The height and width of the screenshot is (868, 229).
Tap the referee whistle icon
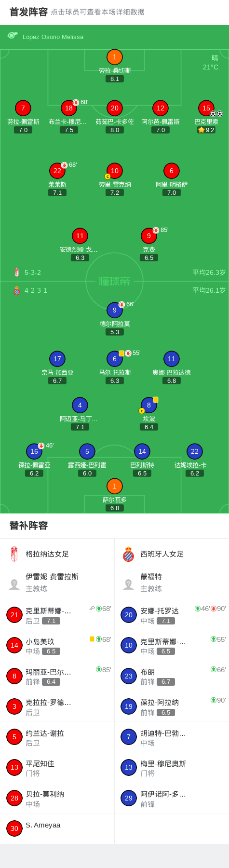13,36
